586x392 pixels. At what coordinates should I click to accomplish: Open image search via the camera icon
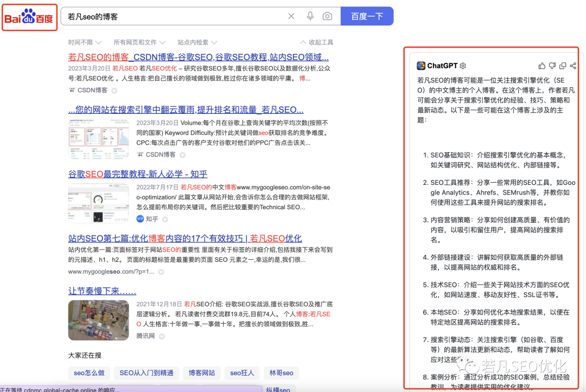[327, 16]
